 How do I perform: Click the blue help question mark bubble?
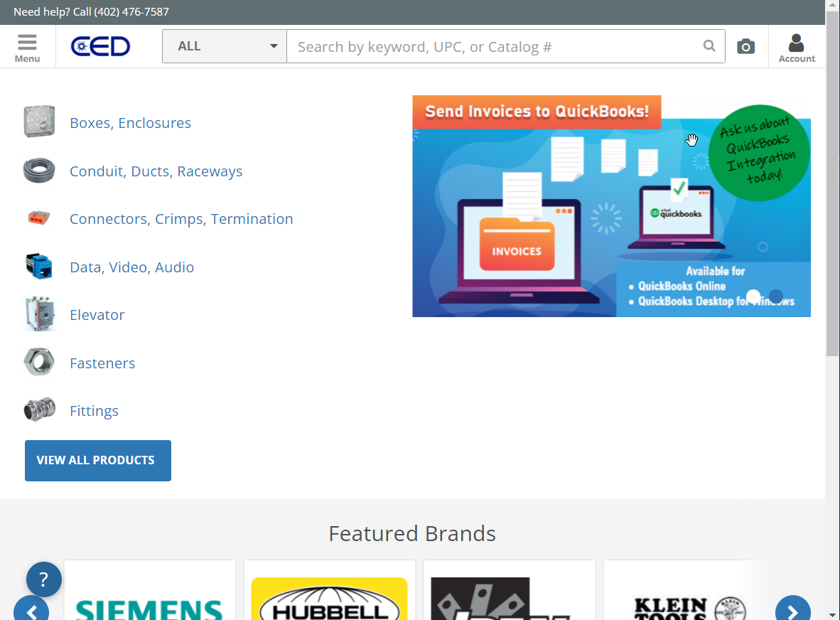[x=43, y=579]
